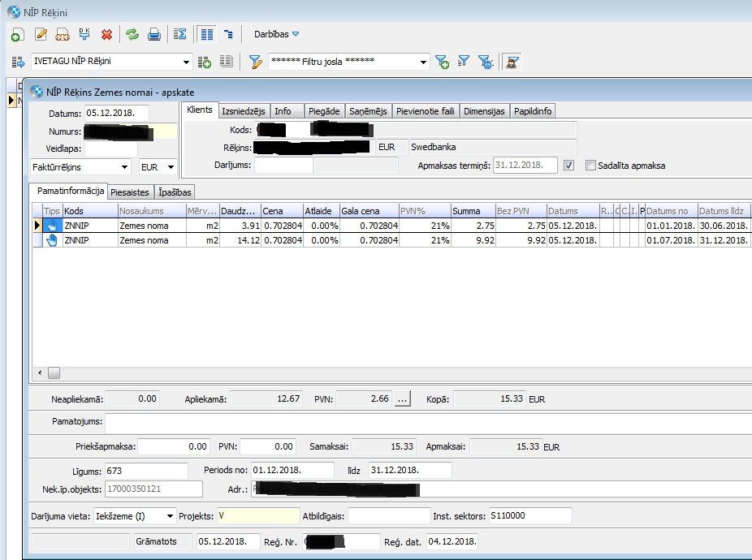
Task: Switch to the Piesaistes tab
Action: (130, 192)
